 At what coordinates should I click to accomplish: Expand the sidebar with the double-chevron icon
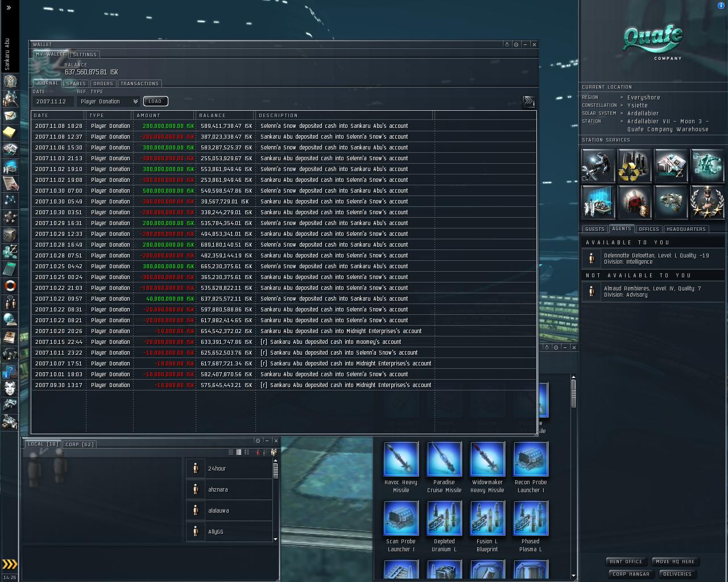tap(9, 8)
